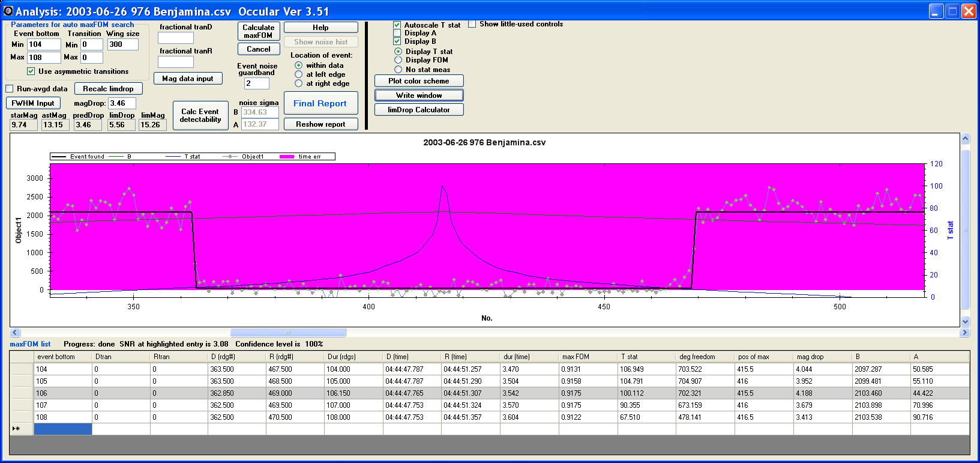Select within data event location
The width and height of the screenshot is (980, 463).
click(x=298, y=65)
